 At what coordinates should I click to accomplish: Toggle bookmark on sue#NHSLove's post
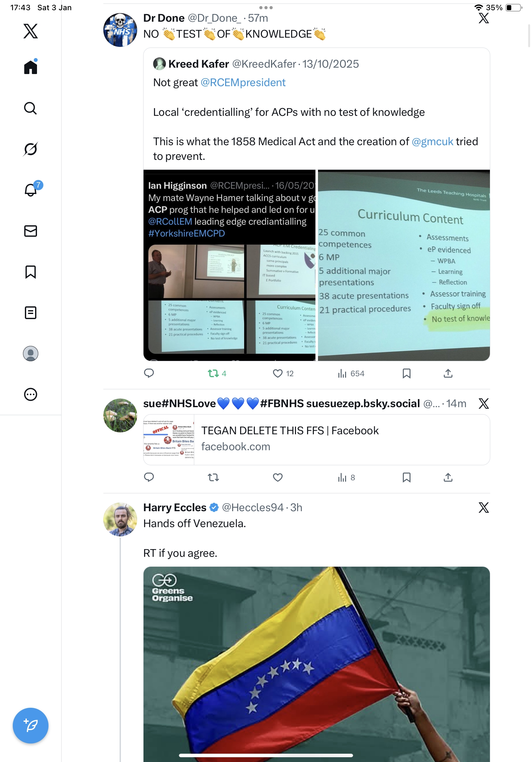coord(406,477)
